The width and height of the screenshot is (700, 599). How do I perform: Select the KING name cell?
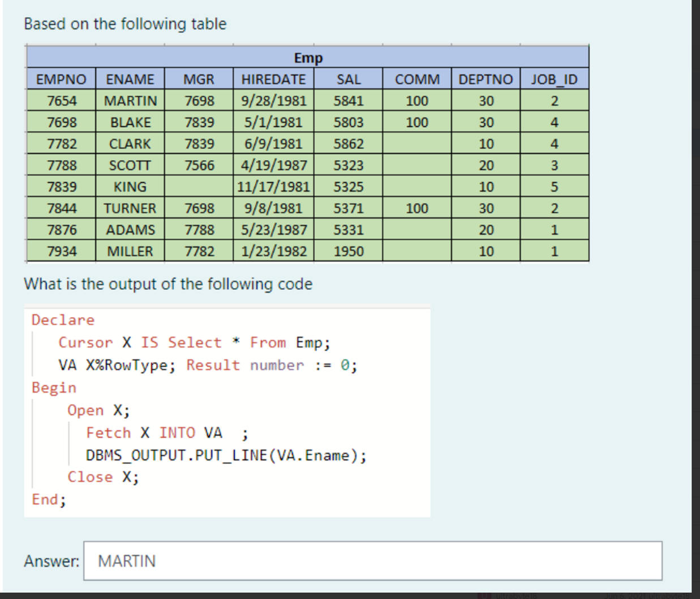tap(130, 187)
